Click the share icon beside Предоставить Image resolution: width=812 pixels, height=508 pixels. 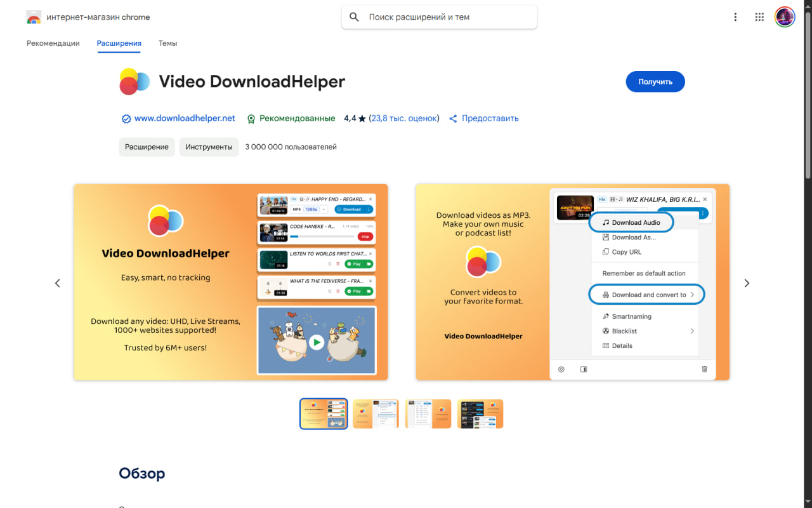[453, 119]
